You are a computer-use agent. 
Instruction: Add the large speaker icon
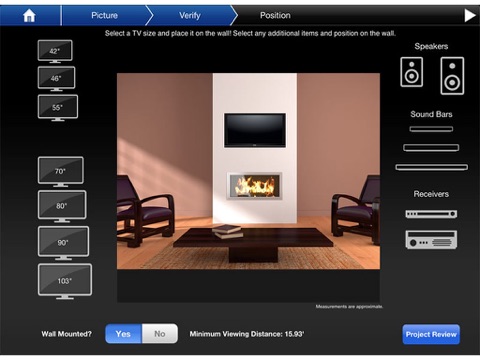point(452,76)
